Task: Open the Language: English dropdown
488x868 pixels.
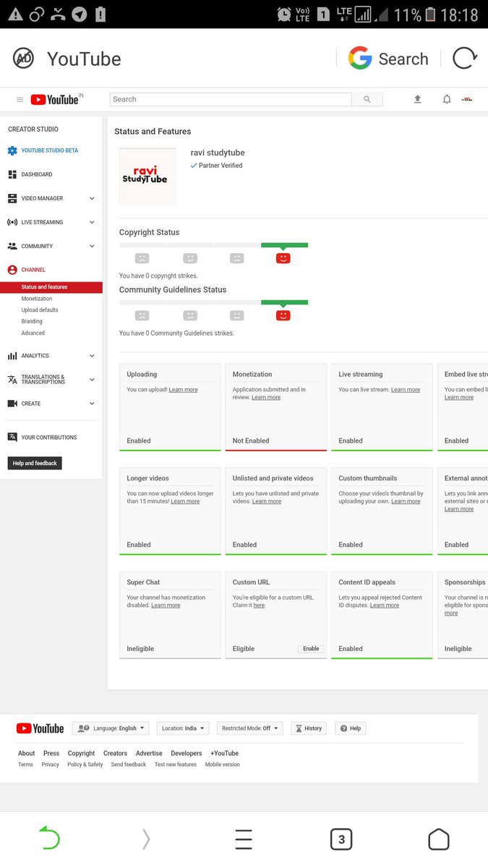Action: point(111,728)
